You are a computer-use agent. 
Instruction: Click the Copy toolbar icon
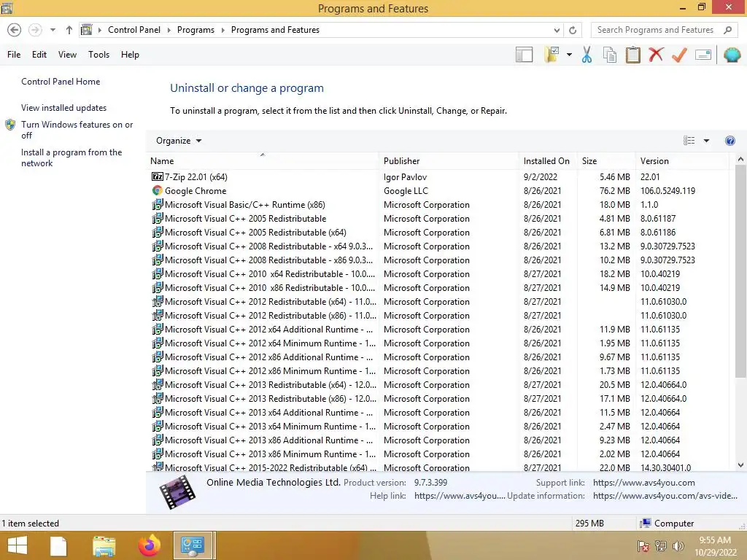coord(610,55)
